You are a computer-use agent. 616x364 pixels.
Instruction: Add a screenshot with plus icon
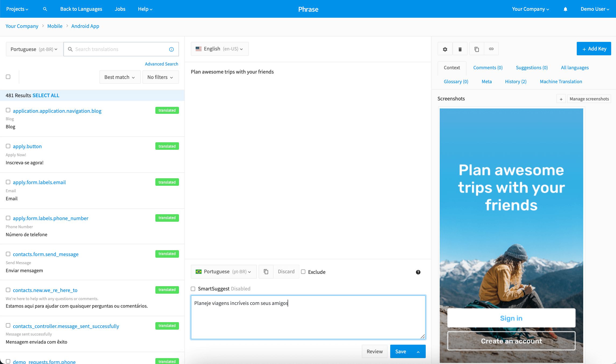tap(561, 99)
